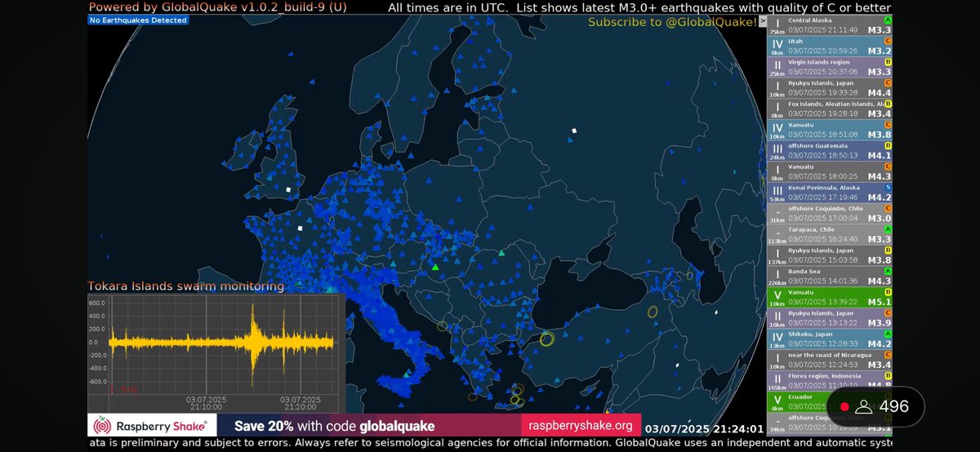This screenshot has width=980, height=452.
Task: Click the yellow oval marker east of Black Sea
Action: tap(653, 312)
